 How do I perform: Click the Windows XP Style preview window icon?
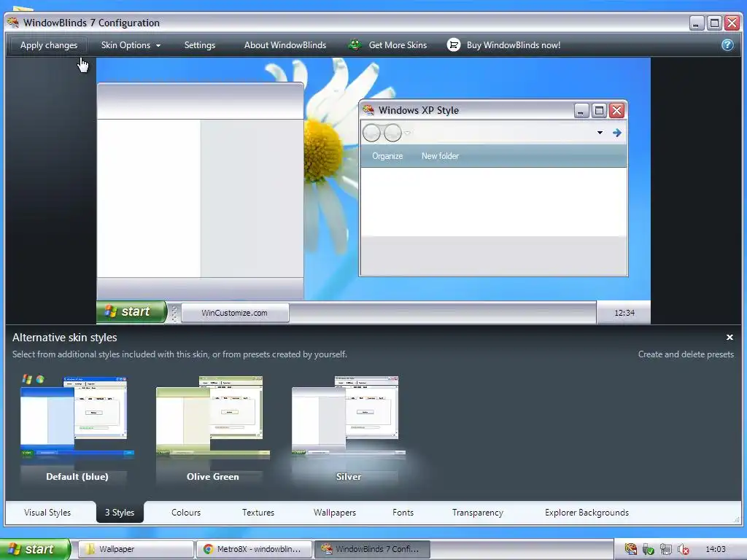[x=368, y=110]
